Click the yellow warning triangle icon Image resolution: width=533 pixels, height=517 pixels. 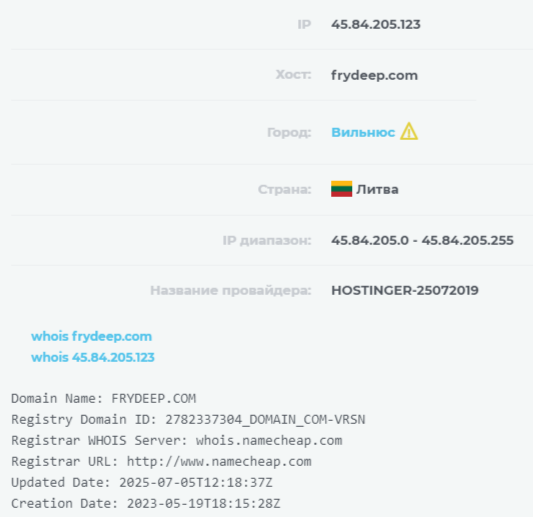(x=409, y=131)
